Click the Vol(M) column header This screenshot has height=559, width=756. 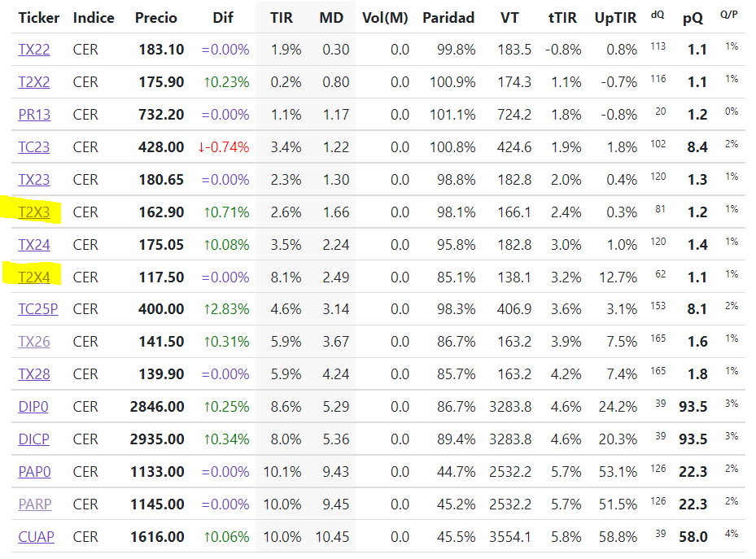click(x=385, y=18)
